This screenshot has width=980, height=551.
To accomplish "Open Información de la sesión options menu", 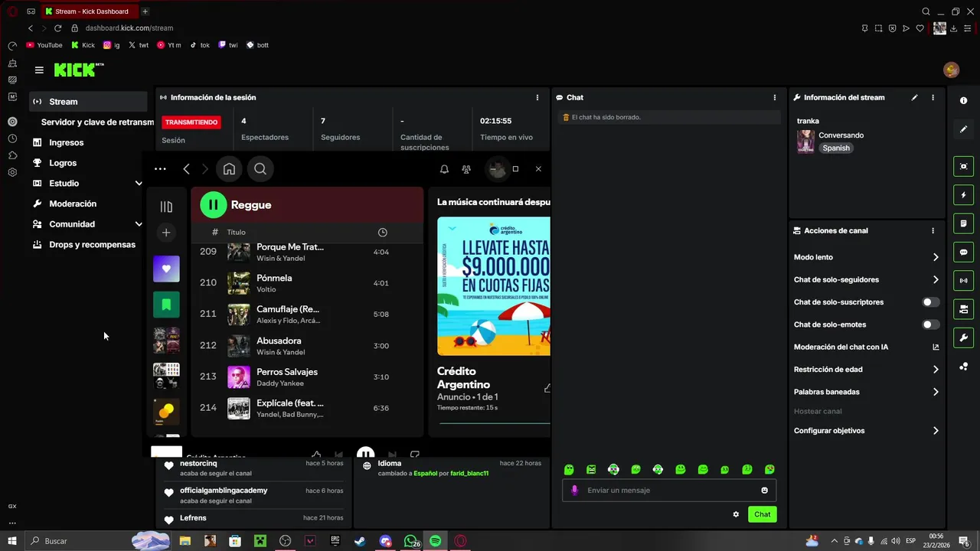I will point(537,98).
